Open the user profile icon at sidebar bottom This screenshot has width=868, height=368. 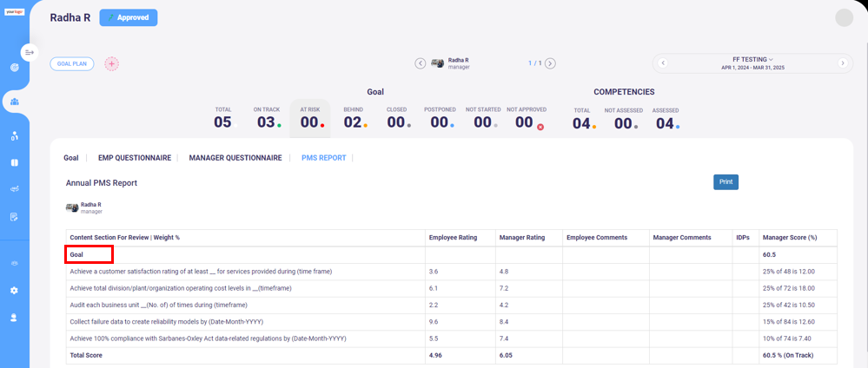point(15,317)
